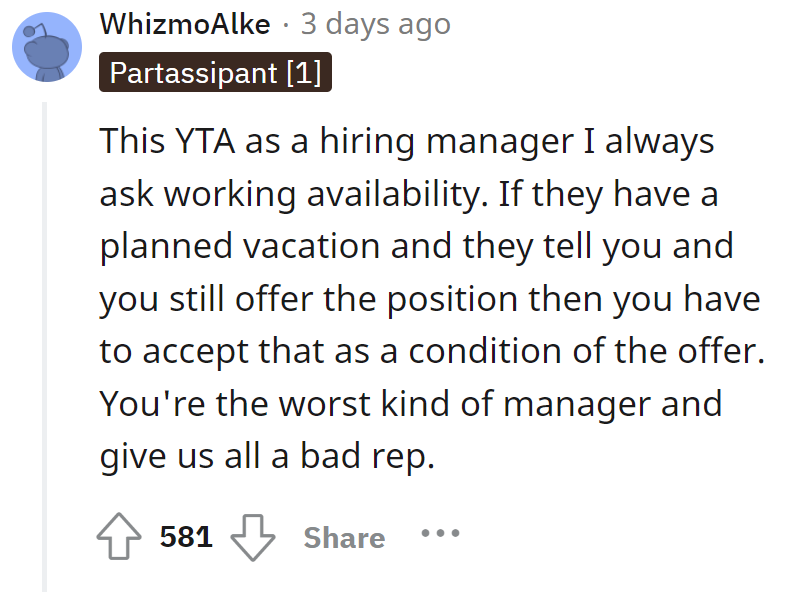Screen dimensions: 800x592
Task: Open the three-dot more options menu
Action: pos(440,534)
